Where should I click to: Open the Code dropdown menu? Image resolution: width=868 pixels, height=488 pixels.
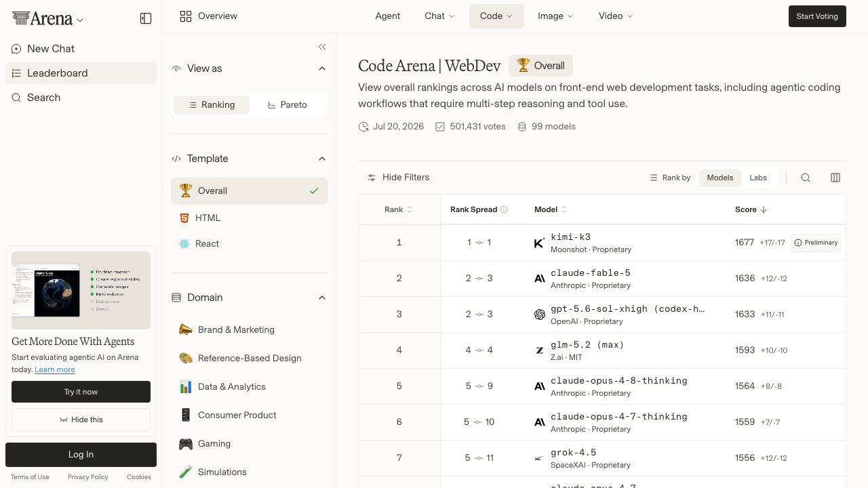coord(496,16)
